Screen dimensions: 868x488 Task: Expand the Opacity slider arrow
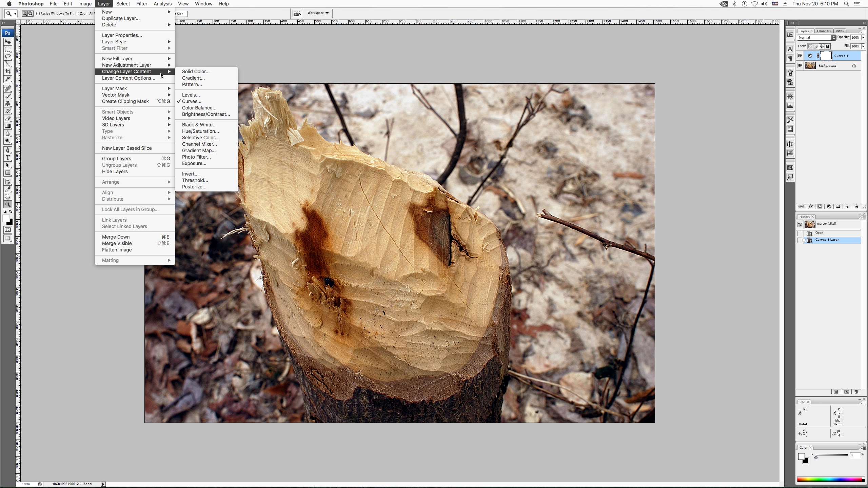point(863,38)
